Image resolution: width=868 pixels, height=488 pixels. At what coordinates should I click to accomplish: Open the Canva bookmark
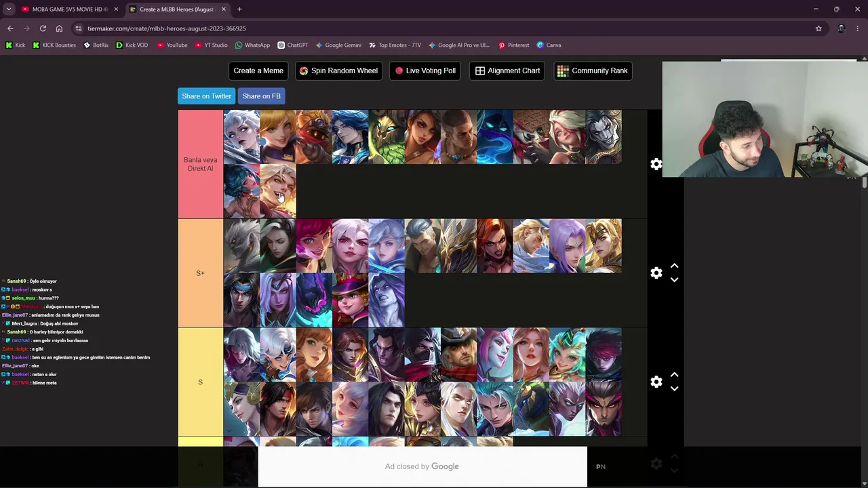click(549, 45)
